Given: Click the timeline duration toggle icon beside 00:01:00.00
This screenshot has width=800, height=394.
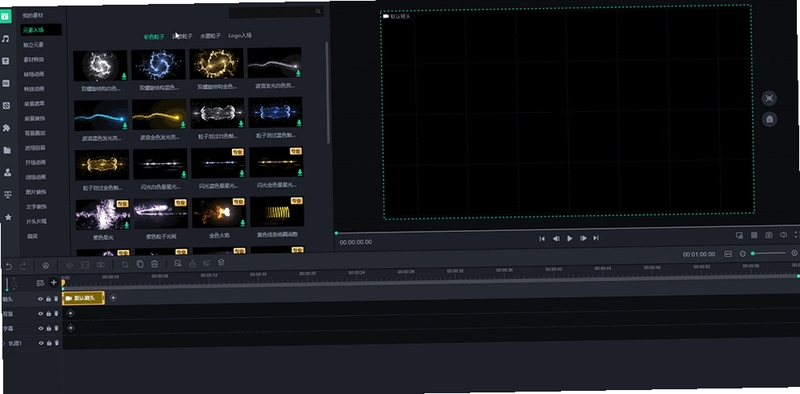Looking at the screenshot, I should tap(728, 254).
